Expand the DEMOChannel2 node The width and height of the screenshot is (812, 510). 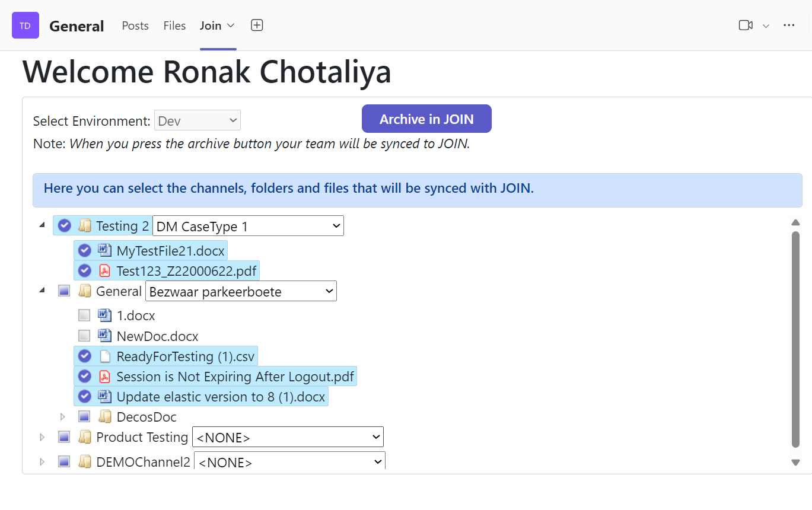[x=42, y=462]
